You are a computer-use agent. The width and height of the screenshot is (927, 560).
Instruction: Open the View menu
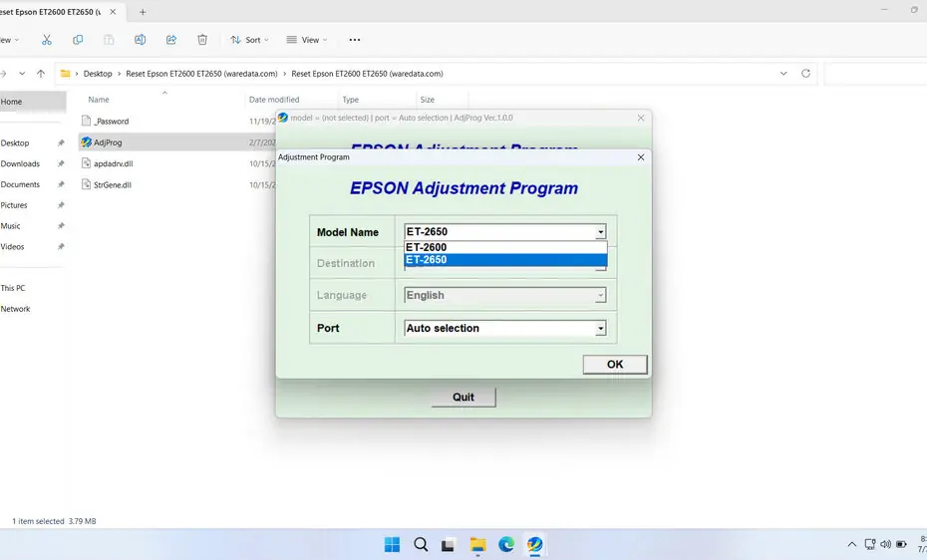(x=306, y=40)
